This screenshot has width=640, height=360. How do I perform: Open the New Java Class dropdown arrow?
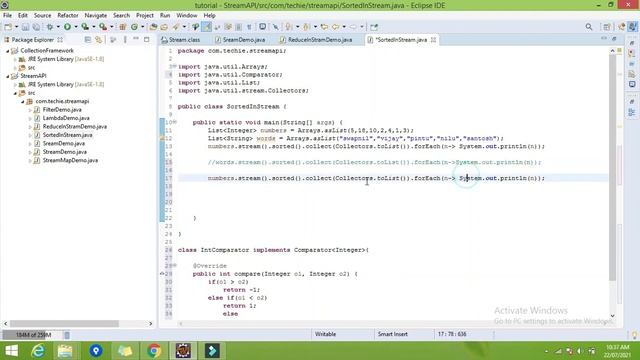coord(142,27)
